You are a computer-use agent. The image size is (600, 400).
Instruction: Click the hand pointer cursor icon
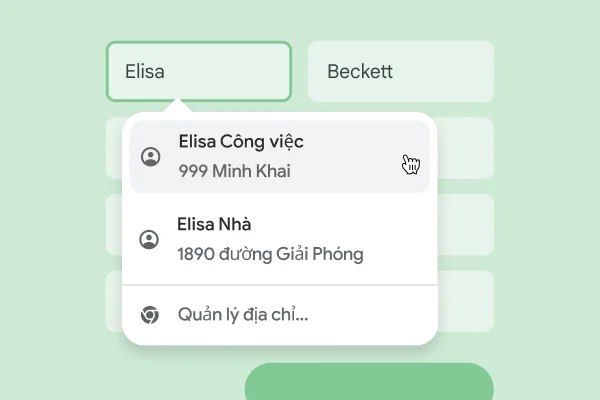point(410,164)
